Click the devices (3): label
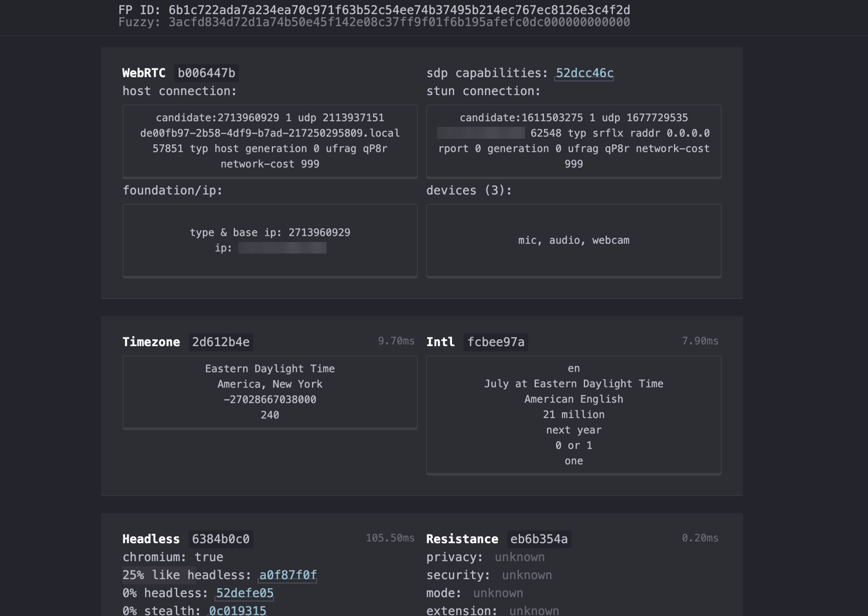The width and height of the screenshot is (868, 616). (x=469, y=190)
